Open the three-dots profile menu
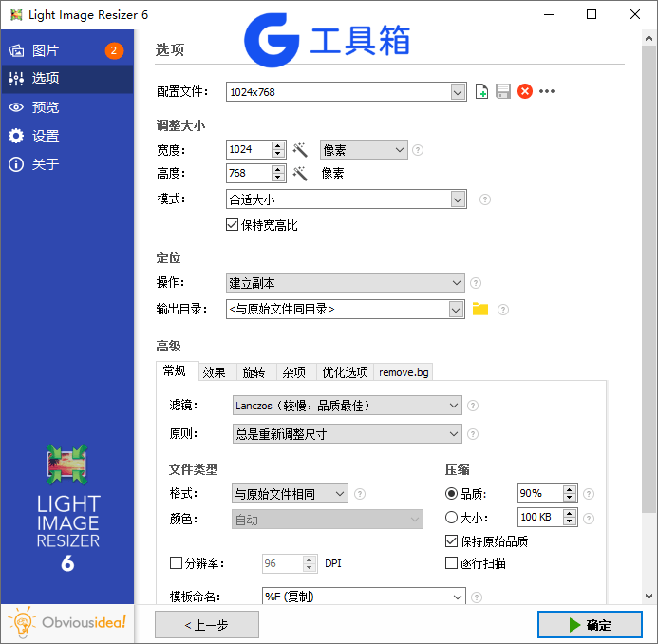 tap(547, 91)
